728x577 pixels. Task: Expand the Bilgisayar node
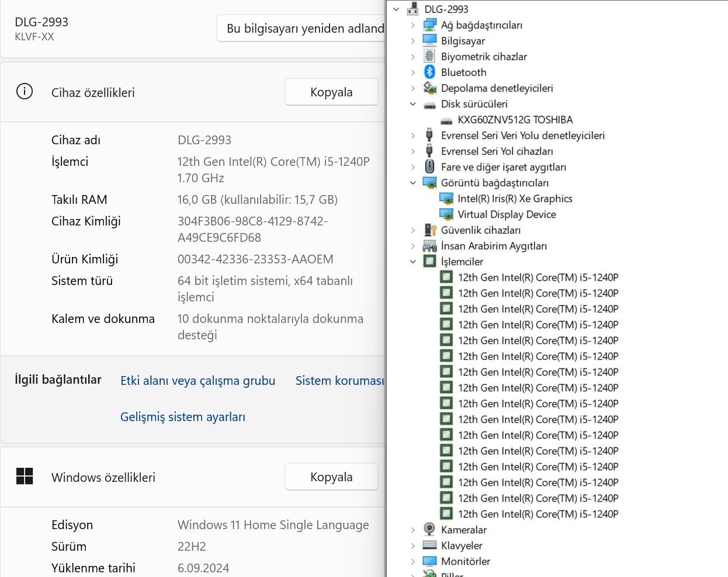pos(412,41)
